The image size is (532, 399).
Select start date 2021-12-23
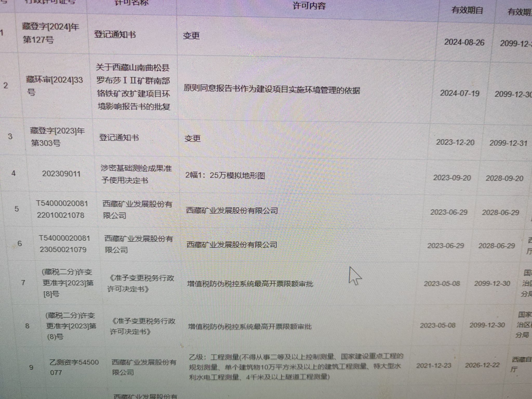[434, 365]
